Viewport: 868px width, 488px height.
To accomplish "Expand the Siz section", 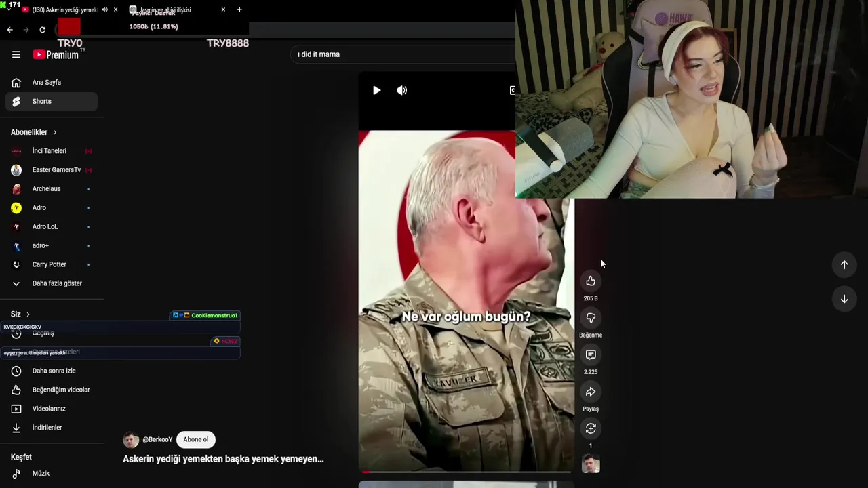I will coord(20,314).
